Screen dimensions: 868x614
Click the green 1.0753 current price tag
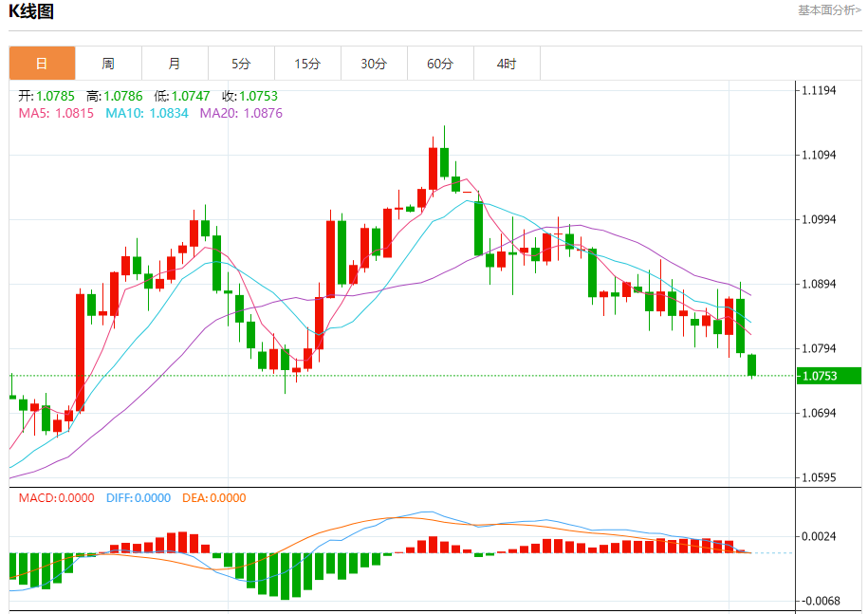829,376
